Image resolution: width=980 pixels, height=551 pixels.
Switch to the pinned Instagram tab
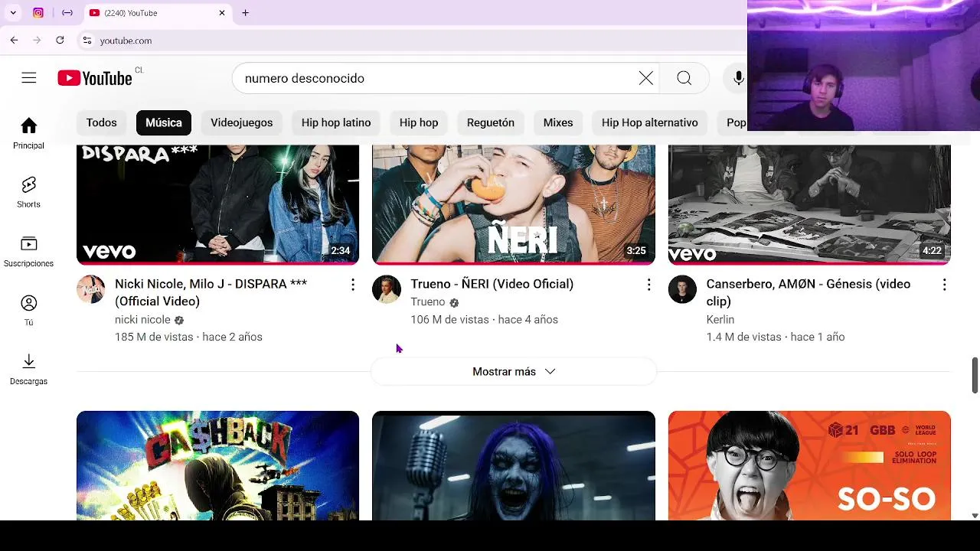click(38, 13)
